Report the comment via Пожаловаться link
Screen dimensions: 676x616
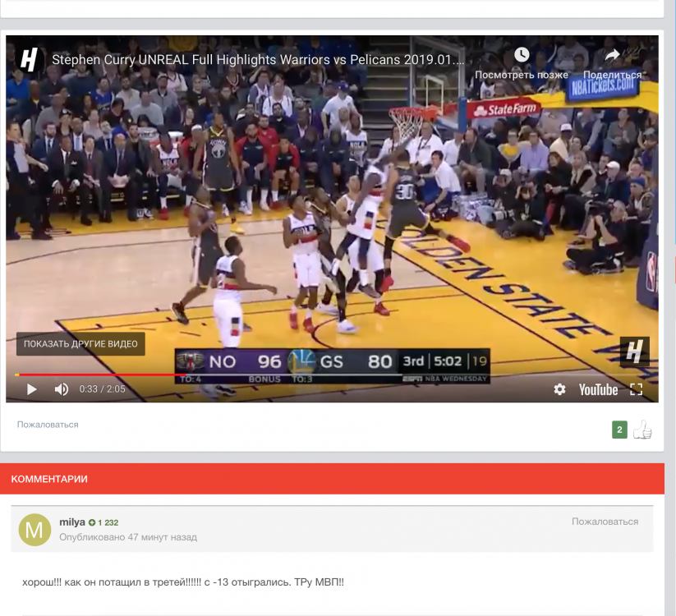605,522
